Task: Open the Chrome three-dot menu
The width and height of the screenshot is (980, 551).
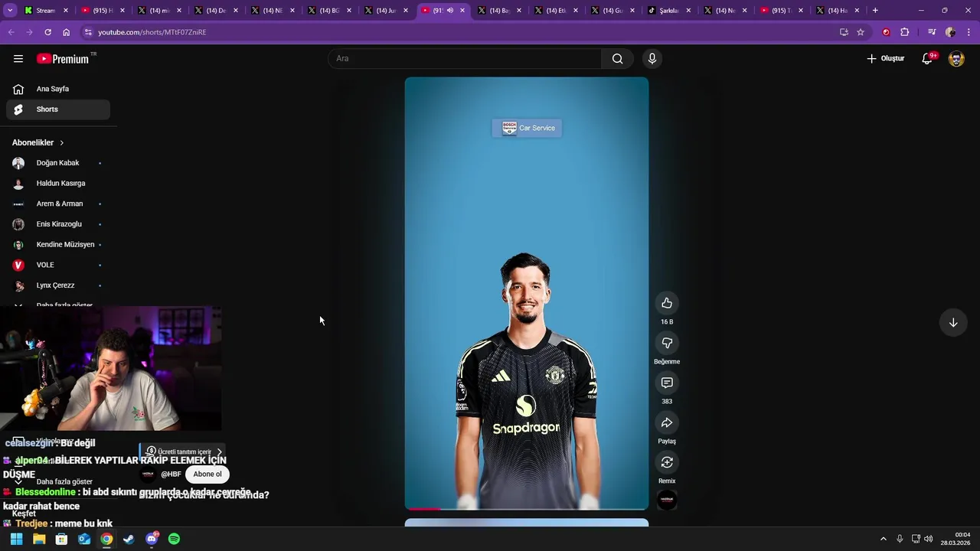Action: click(969, 32)
